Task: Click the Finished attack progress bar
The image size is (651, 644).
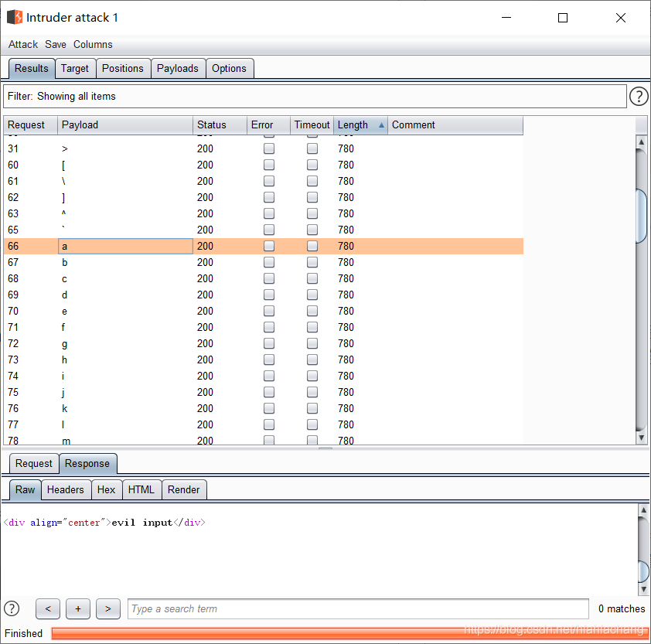Action: [x=349, y=634]
